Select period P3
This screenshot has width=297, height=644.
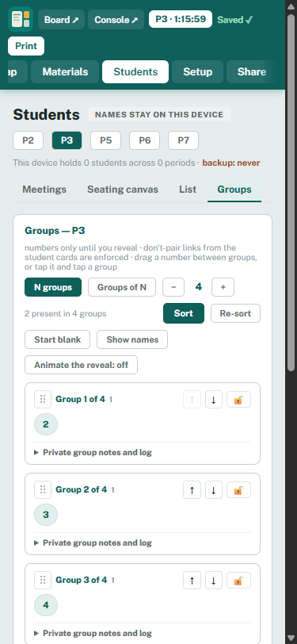click(x=67, y=140)
